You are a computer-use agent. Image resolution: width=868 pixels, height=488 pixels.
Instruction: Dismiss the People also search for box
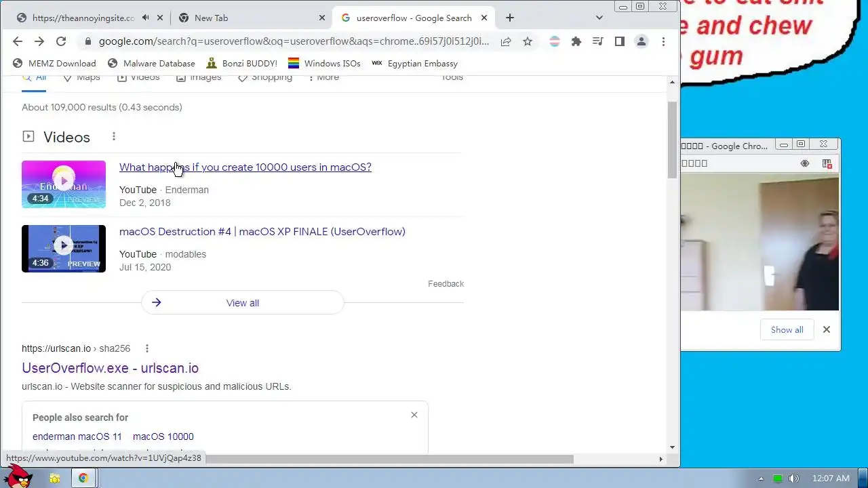[x=414, y=415]
